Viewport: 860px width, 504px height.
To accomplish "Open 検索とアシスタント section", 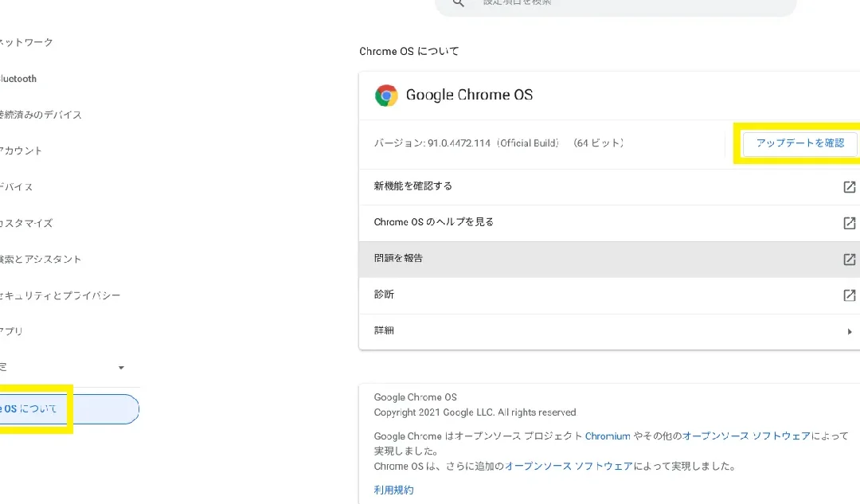I will 41,259.
